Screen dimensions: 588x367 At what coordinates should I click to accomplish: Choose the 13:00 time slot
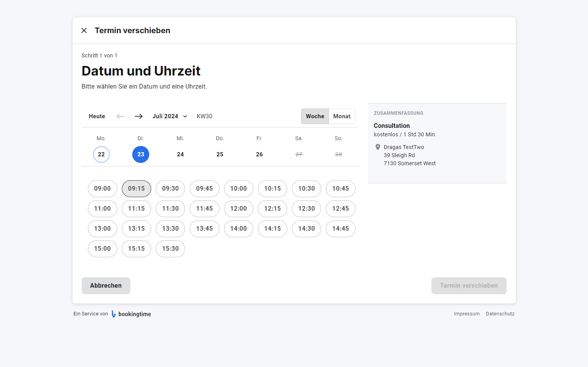tap(103, 229)
